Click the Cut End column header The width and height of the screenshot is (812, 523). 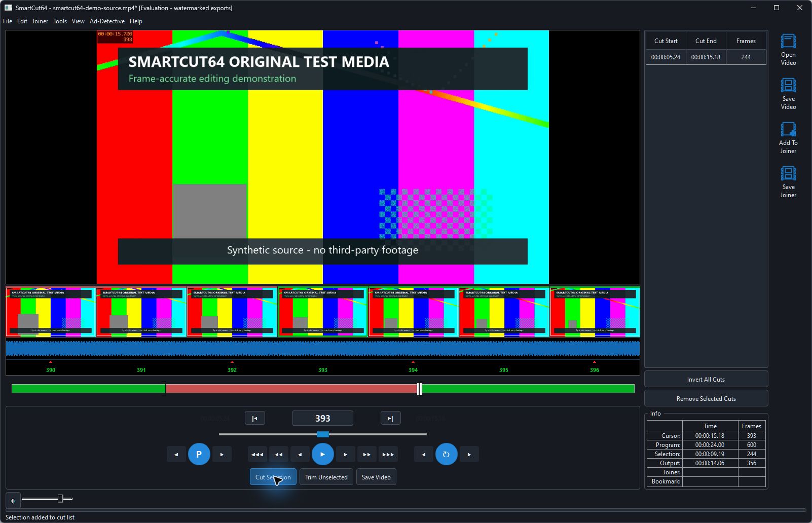706,41
